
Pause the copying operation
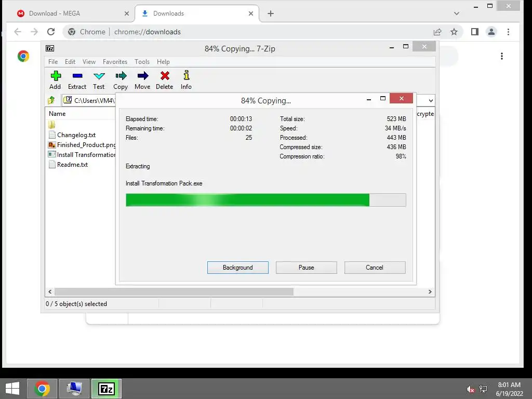(x=307, y=268)
